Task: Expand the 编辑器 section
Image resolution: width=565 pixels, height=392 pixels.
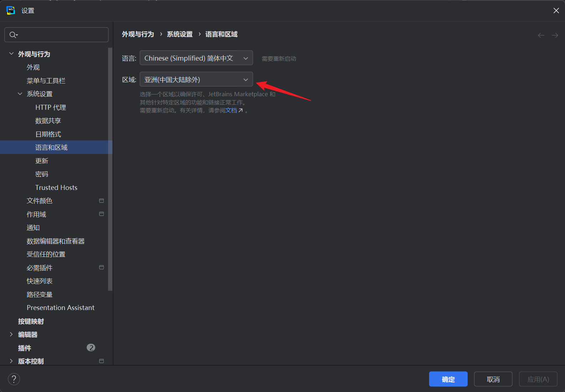Action: (11, 334)
